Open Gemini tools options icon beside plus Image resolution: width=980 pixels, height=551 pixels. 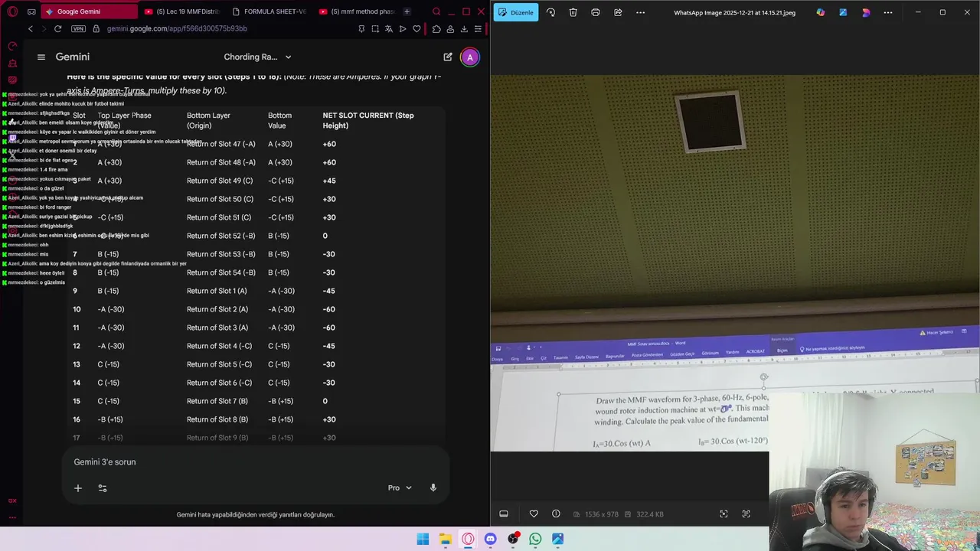point(103,487)
